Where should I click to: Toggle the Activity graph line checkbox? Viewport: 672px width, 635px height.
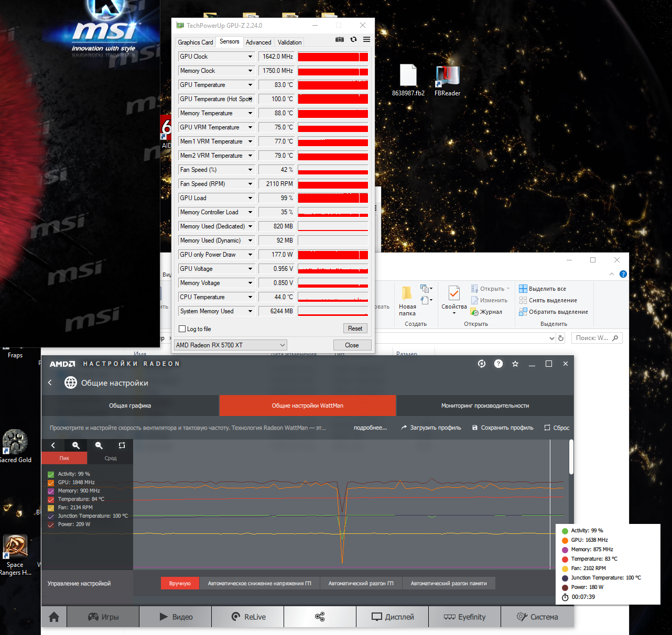coord(51,474)
